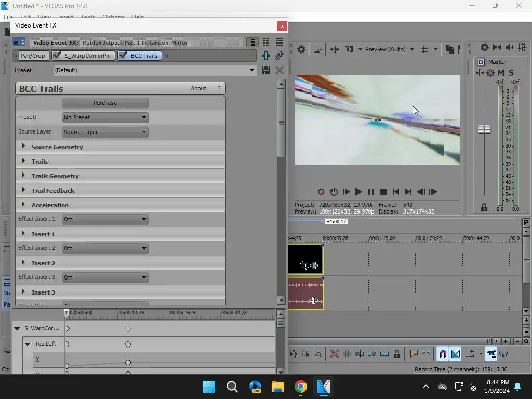The height and width of the screenshot is (399, 532).
Task: Copy snapshot to clipboard icon in preview
Action: point(449,49)
